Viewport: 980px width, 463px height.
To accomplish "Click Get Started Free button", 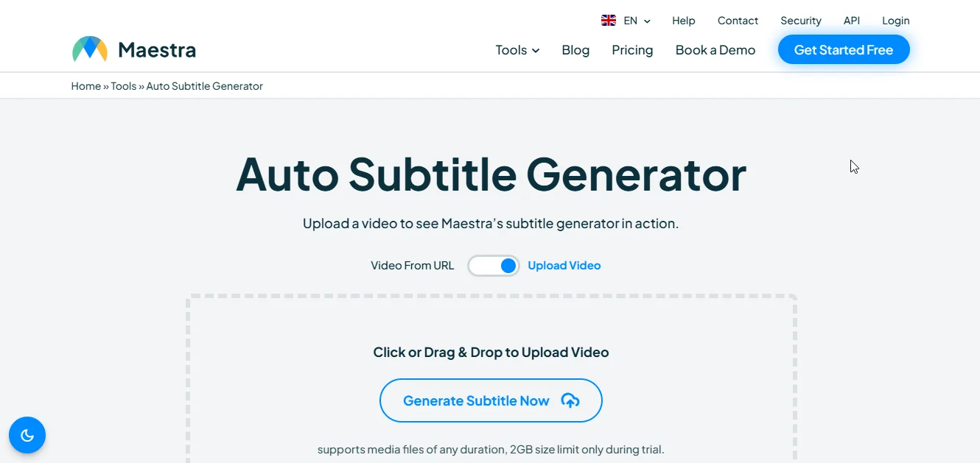I will (844, 50).
